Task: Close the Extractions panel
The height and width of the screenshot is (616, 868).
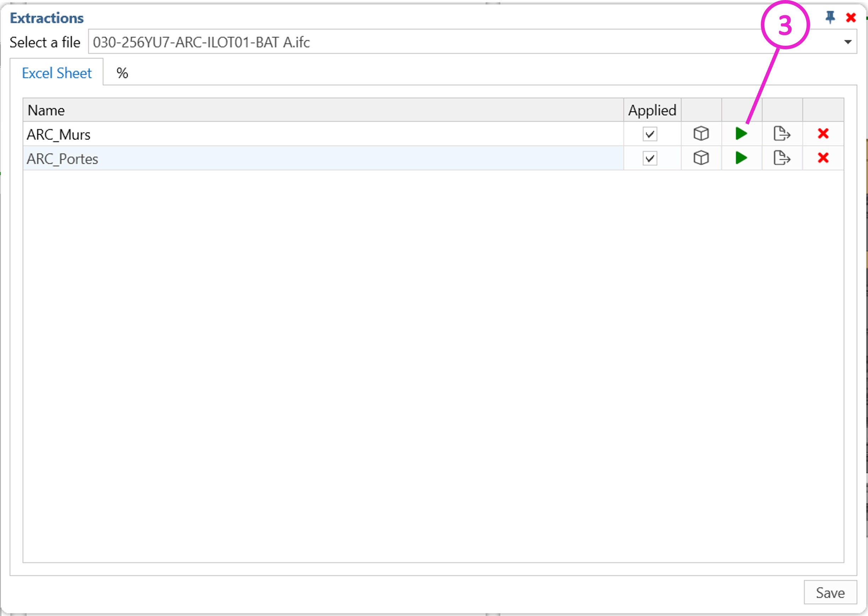Action: click(x=851, y=17)
